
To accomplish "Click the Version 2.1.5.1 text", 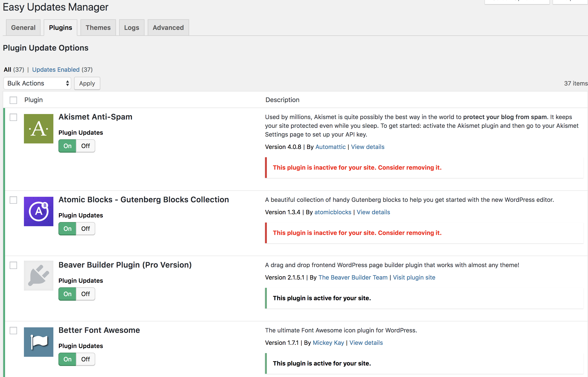I will pos(284,278).
